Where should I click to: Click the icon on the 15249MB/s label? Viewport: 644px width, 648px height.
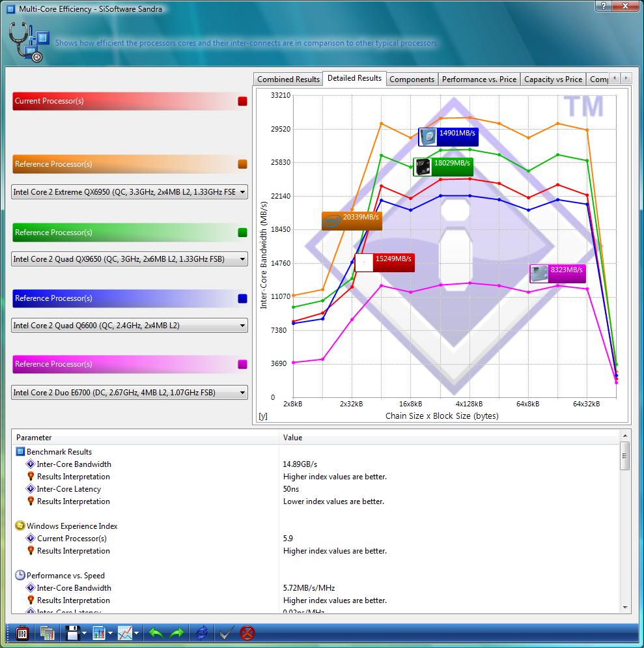pyautogui.click(x=364, y=263)
